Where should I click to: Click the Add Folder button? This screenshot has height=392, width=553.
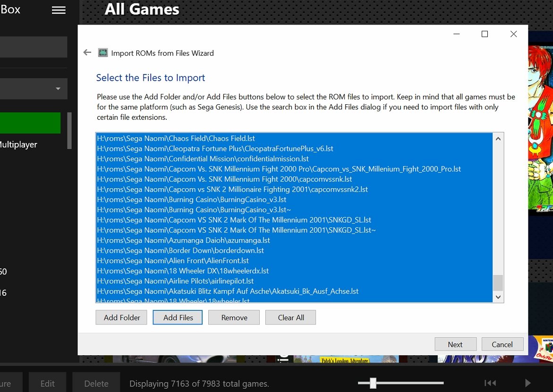coord(121,317)
